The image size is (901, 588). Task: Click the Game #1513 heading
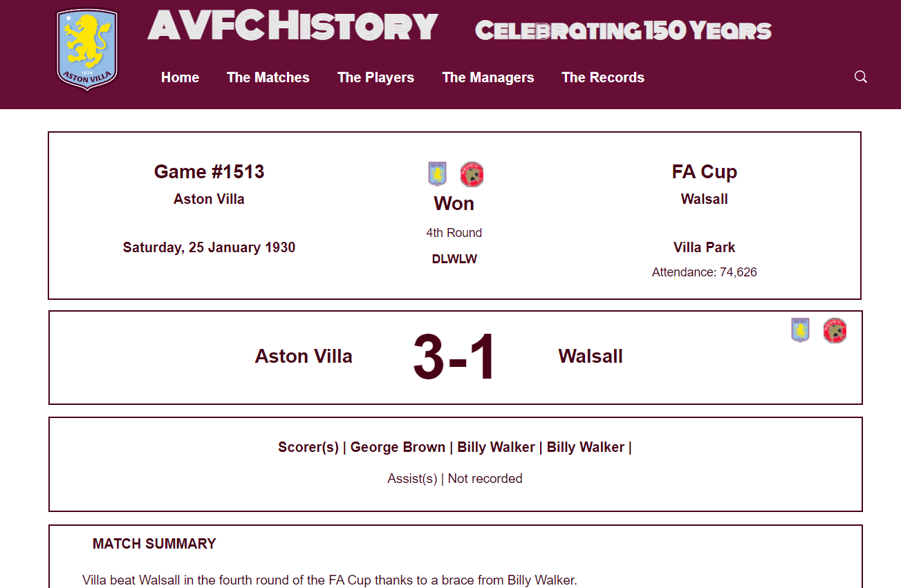209,171
